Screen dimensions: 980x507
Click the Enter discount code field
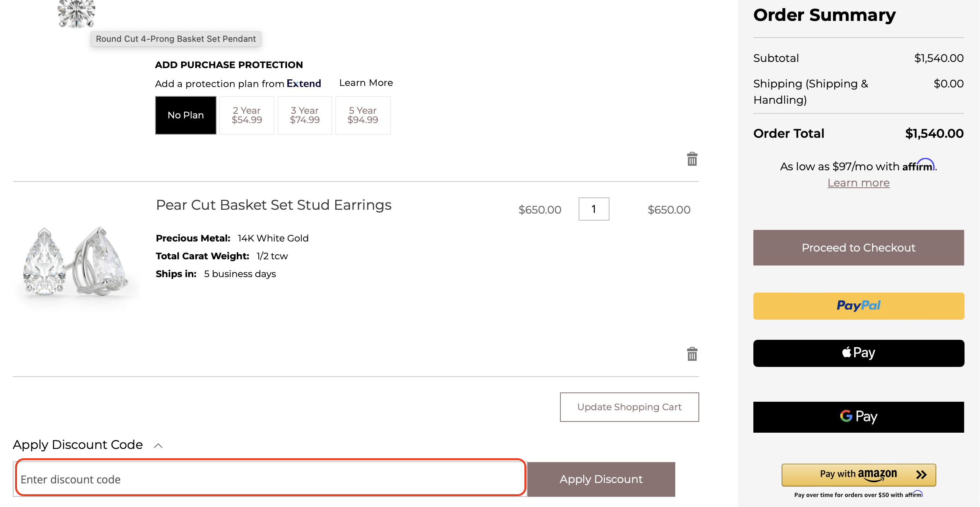point(271,479)
